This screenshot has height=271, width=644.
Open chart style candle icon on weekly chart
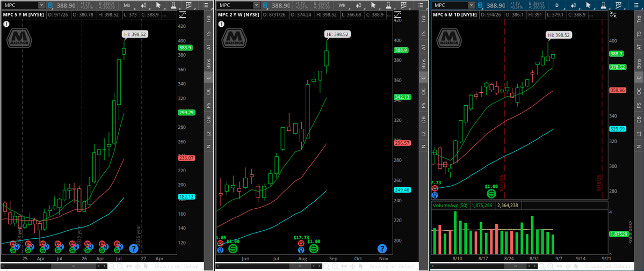point(358,5)
